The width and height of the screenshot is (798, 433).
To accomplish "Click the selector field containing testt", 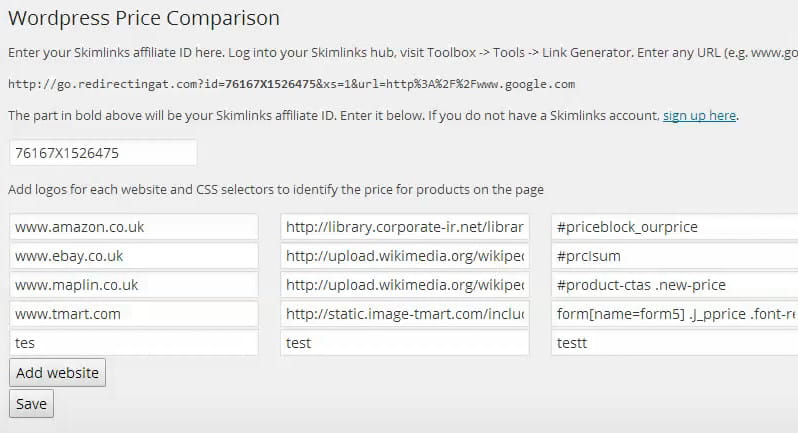I will [x=675, y=343].
